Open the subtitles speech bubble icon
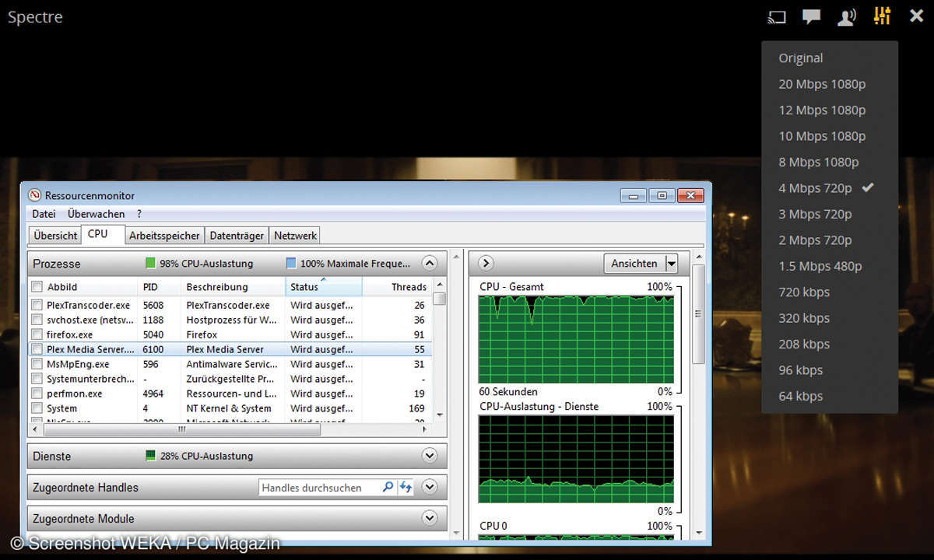Image resolution: width=934 pixels, height=560 pixels. click(811, 16)
